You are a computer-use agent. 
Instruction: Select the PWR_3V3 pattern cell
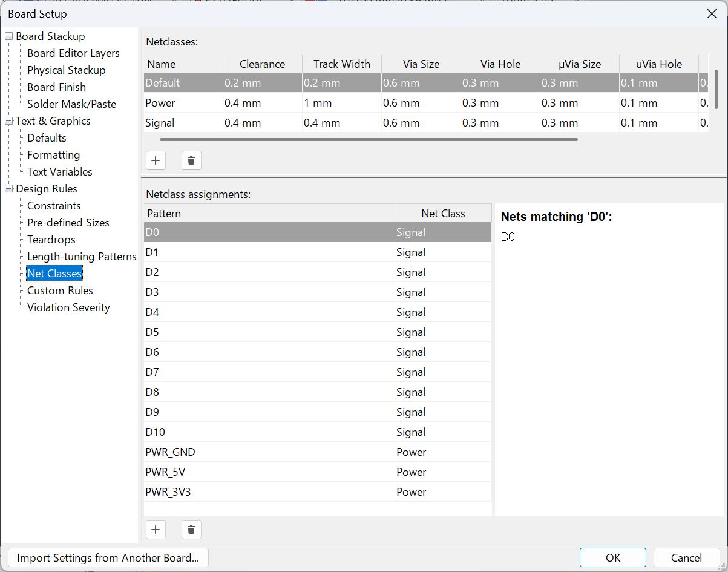(x=269, y=492)
